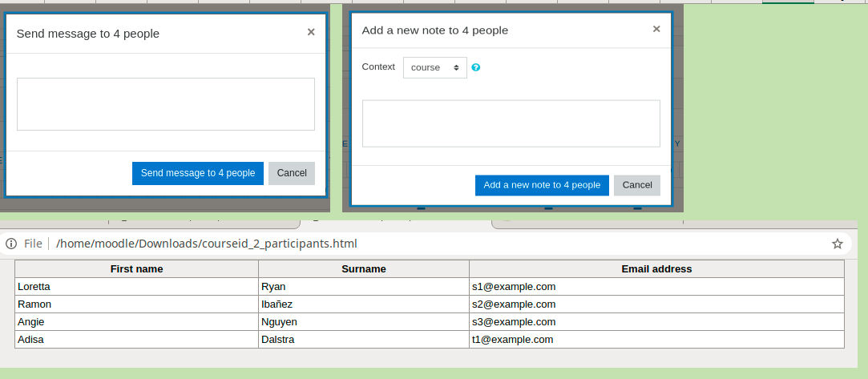
Task: Select the Nguyen surname cell
Action: 364,322
